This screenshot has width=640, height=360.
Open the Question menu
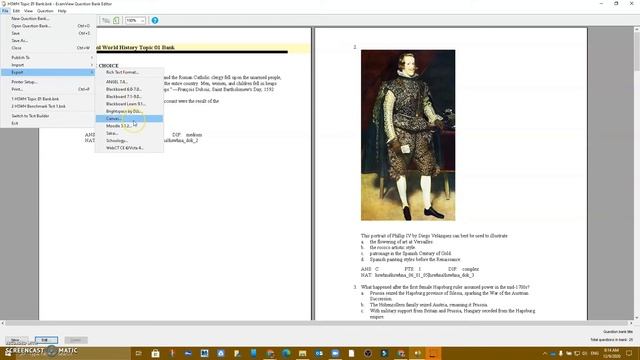point(45,11)
